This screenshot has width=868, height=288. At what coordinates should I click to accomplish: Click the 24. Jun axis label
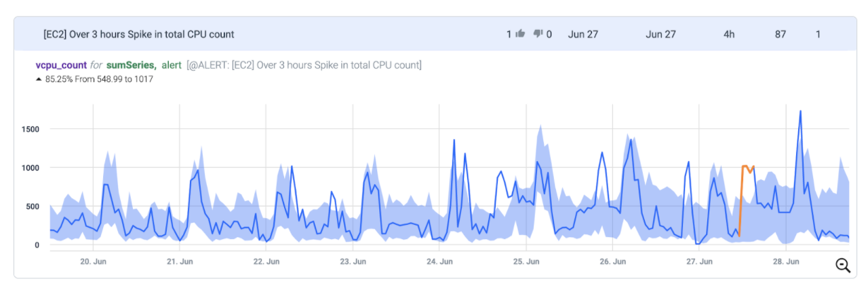click(x=439, y=261)
